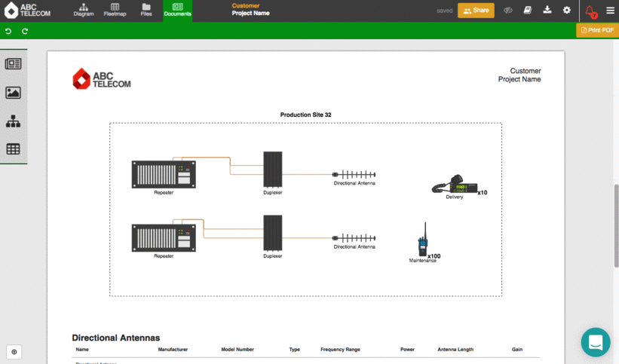Select the lower Directional Antenna
619x364 pixels.
pos(354,237)
